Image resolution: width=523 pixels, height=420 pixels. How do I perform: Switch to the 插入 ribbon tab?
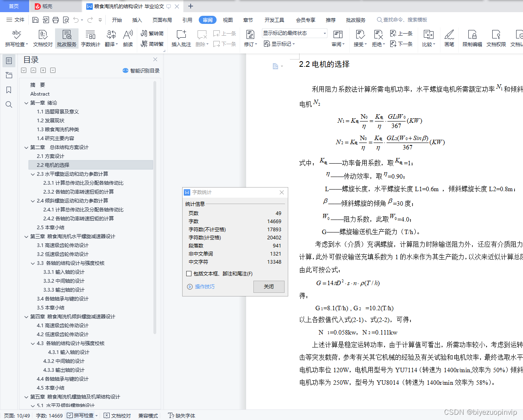pyautogui.click(x=137, y=20)
